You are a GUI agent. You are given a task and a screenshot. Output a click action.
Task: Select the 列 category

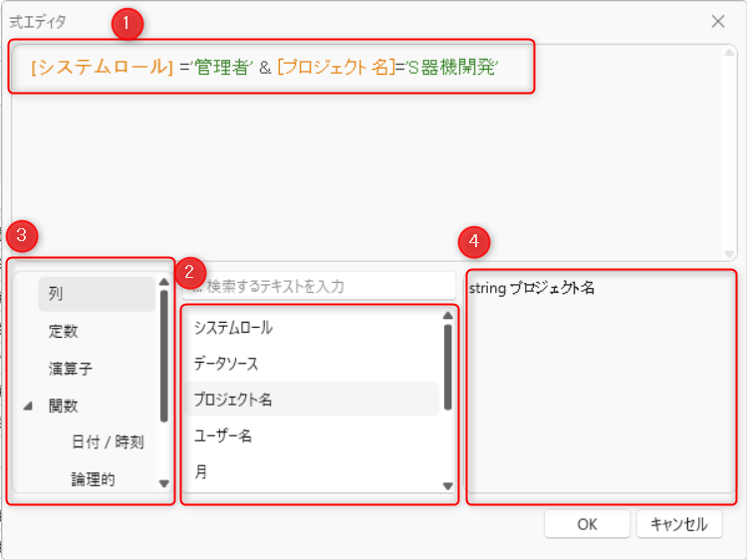tap(57, 294)
